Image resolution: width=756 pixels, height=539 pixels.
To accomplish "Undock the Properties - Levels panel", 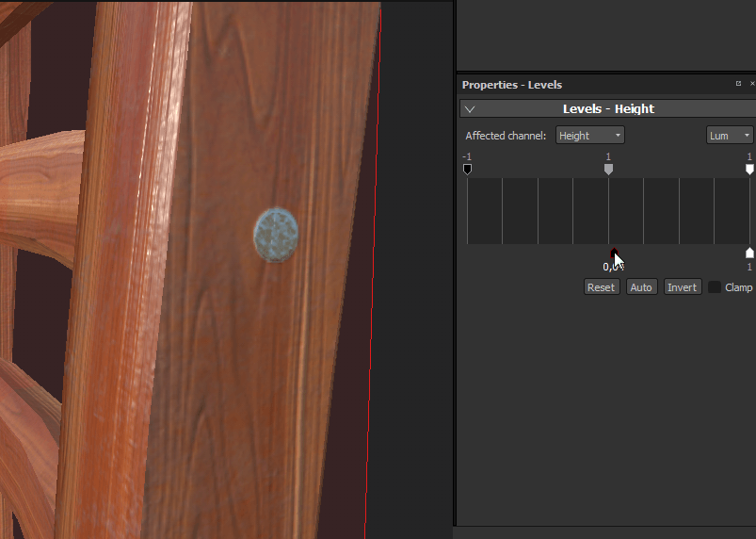I will [x=738, y=84].
